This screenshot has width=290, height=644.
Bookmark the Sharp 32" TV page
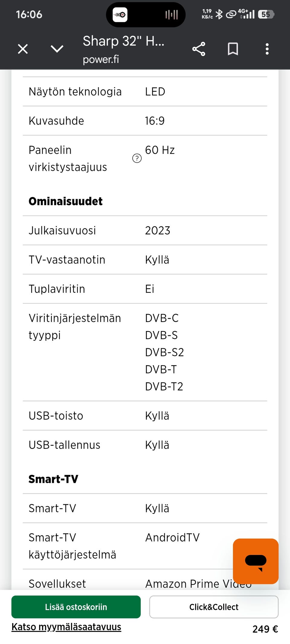pos(233,49)
